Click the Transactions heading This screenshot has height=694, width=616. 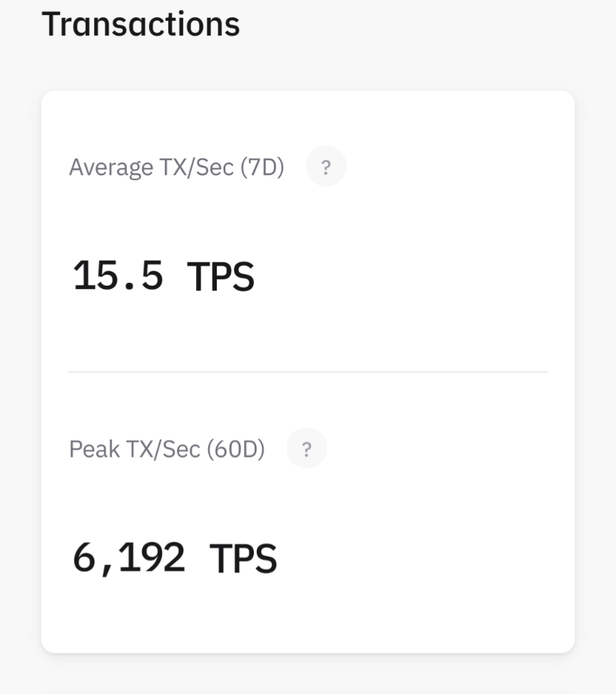pos(141,24)
